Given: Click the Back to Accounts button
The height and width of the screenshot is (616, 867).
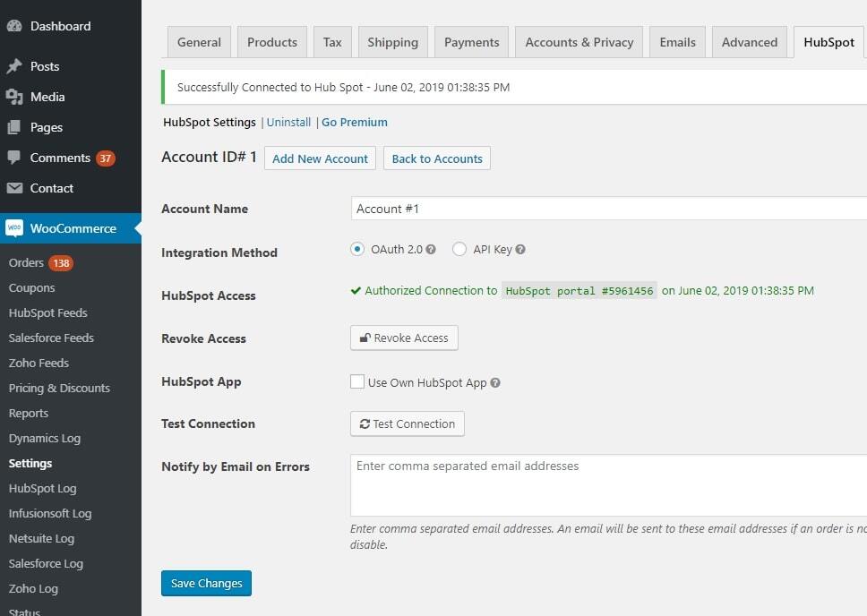Looking at the screenshot, I should click(x=437, y=158).
